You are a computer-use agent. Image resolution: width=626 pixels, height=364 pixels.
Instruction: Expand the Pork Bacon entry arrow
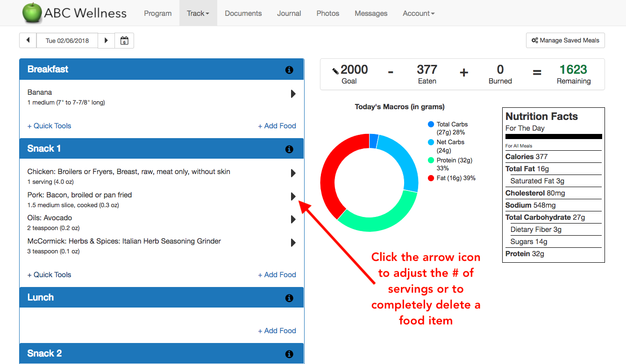click(293, 196)
